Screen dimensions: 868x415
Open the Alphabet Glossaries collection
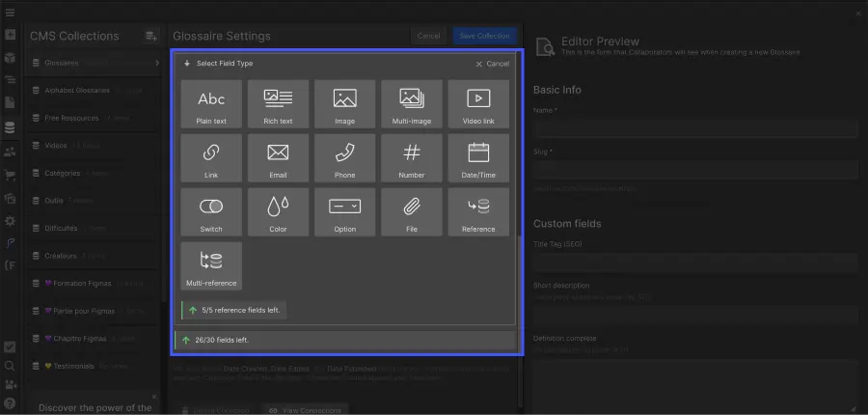pos(93,91)
